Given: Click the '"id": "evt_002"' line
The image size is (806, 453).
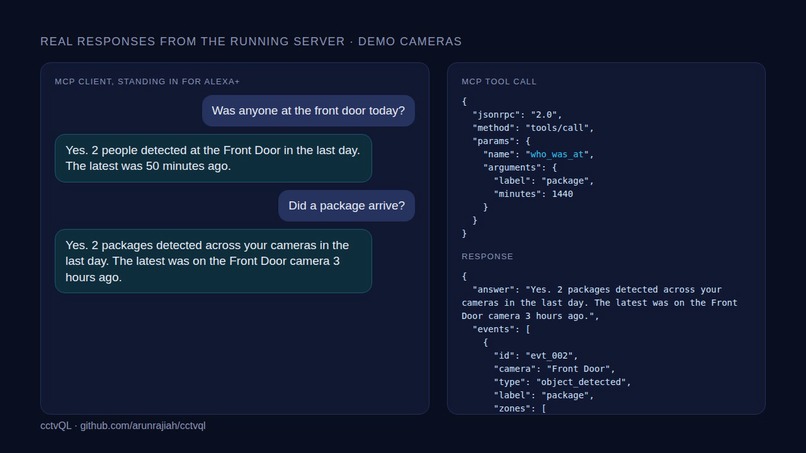Looking at the screenshot, I should pos(536,356).
